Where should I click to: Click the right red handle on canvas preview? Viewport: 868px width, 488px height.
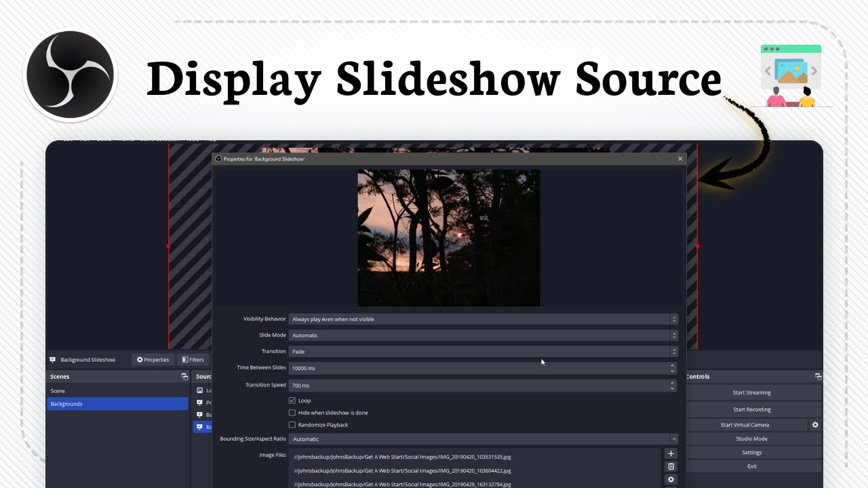tap(697, 246)
